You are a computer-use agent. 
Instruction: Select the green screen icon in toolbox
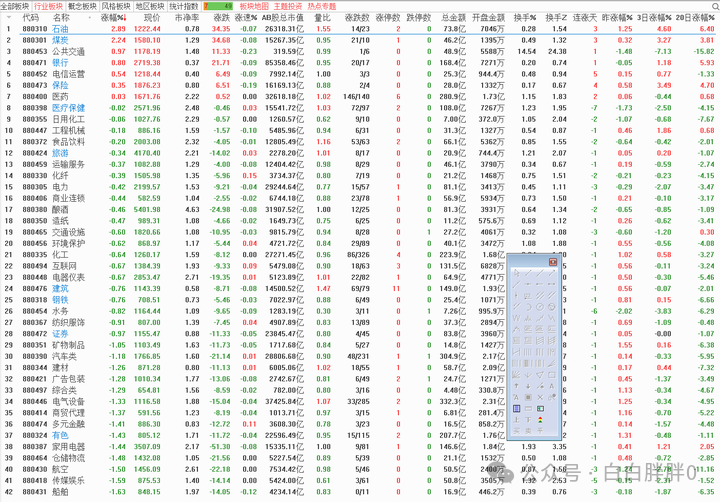(540, 408)
